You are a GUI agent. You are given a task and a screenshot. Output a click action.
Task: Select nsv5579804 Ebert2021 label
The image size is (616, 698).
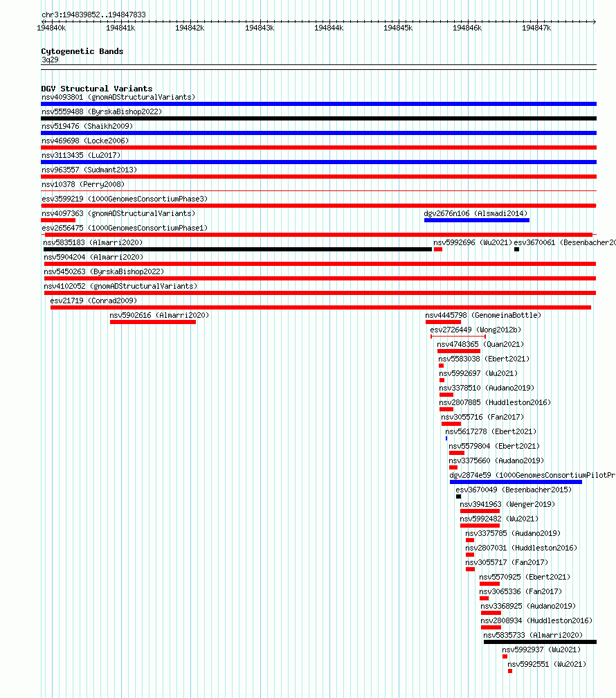click(494, 446)
